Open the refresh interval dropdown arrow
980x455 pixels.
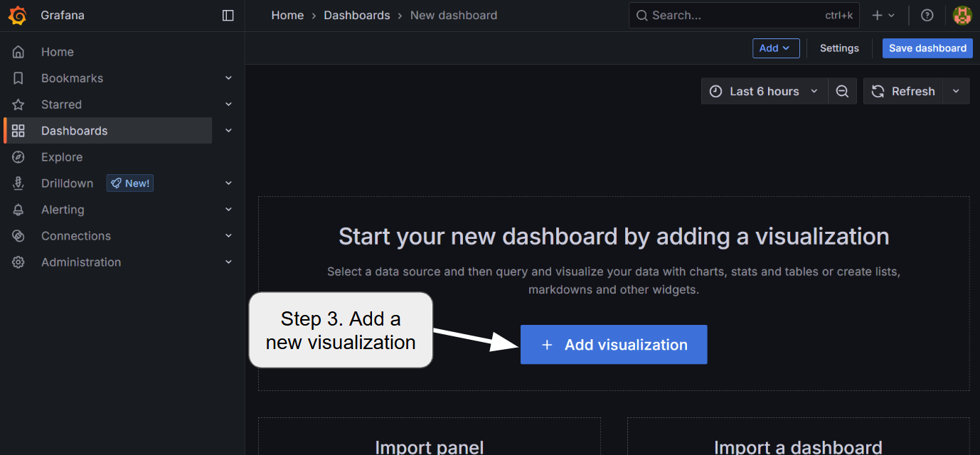(x=957, y=91)
